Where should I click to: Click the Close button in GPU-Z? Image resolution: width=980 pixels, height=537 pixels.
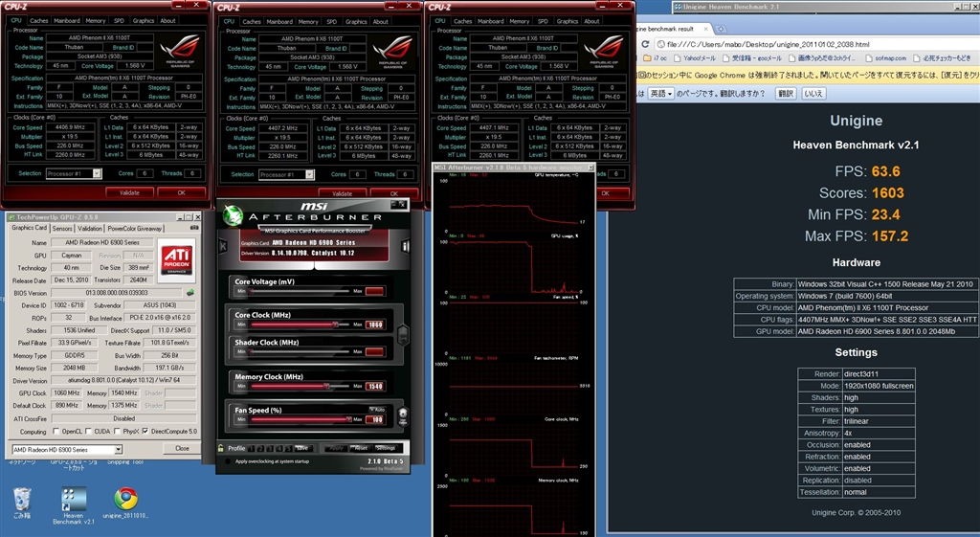[182, 449]
